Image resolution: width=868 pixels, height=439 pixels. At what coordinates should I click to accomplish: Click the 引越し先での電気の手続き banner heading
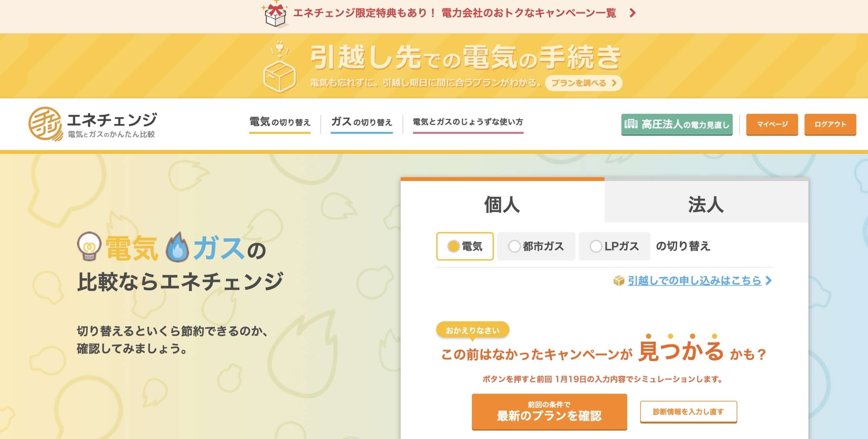pos(466,58)
